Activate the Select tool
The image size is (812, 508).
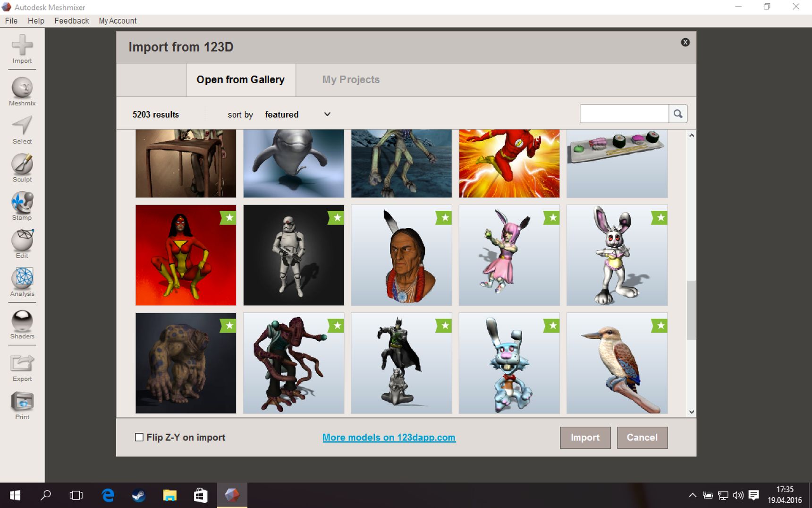tap(22, 130)
